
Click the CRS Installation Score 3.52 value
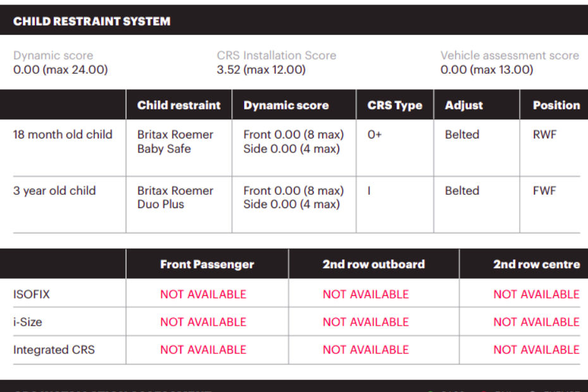pyautogui.click(x=261, y=70)
